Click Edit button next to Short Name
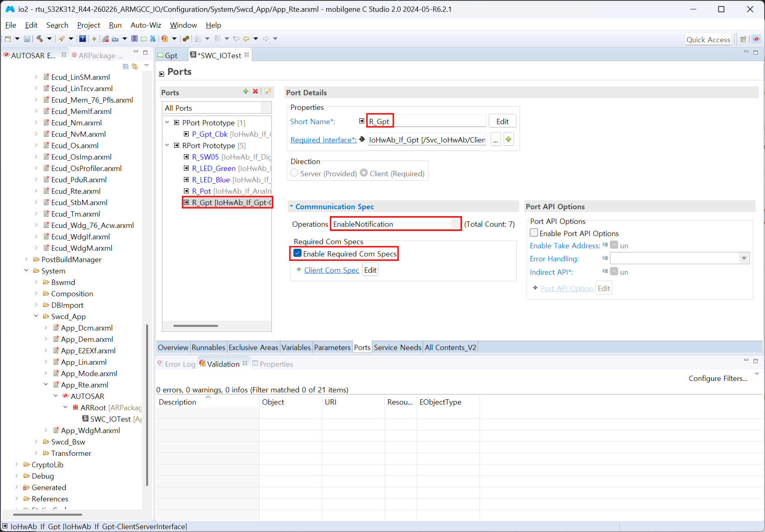This screenshot has width=765, height=532. pos(502,121)
